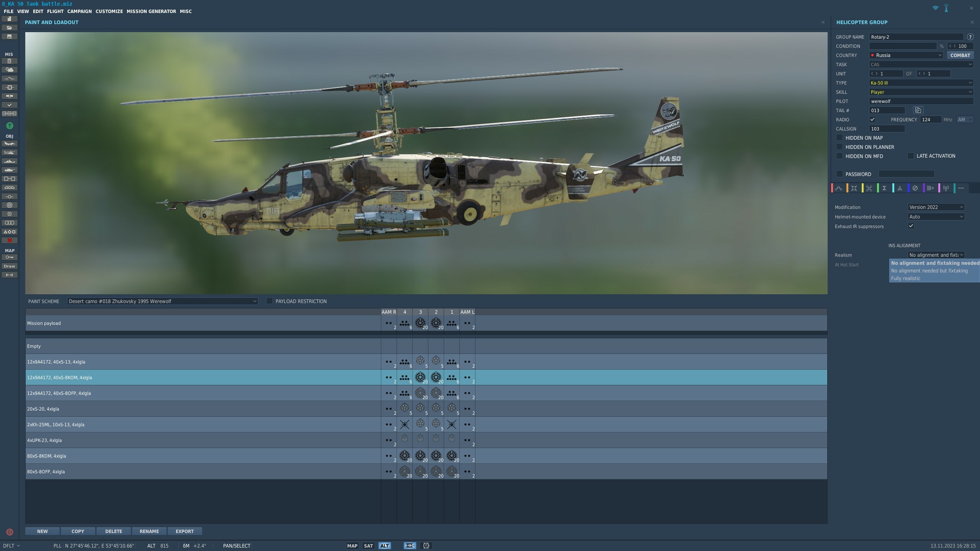Open the Payload tab icon
This screenshot has width=980, height=551.
(x=854, y=188)
